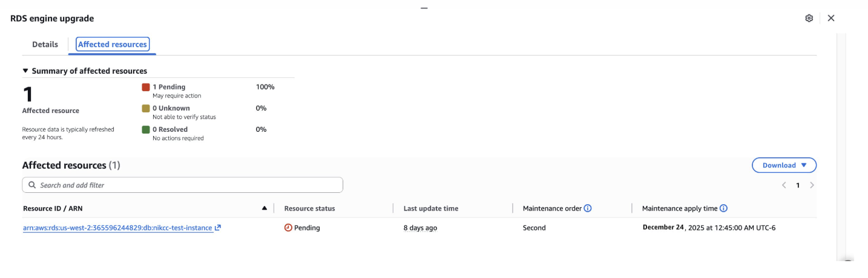The width and height of the screenshot is (868, 278).
Task: Click the red Pending color swatch
Action: pyautogui.click(x=146, y=87)
